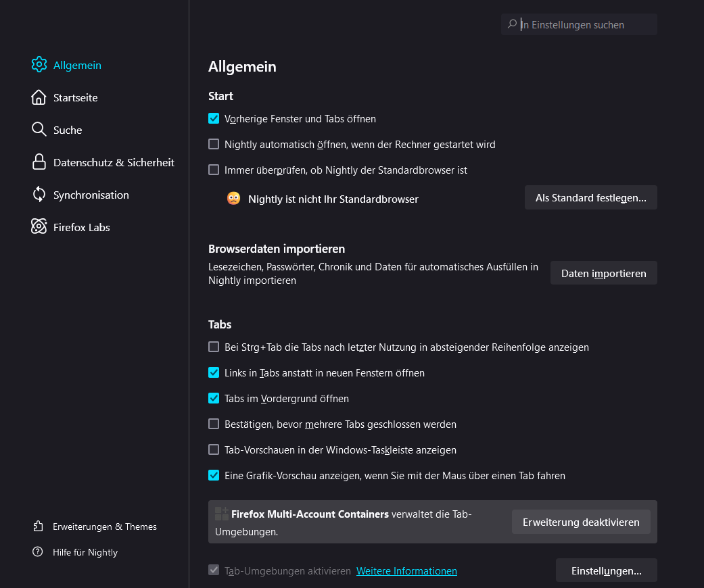Enable 'Nightly automatisch öffnen' checkbox
The width and height of the screenshot is (704, 588).
click(214, 145)
